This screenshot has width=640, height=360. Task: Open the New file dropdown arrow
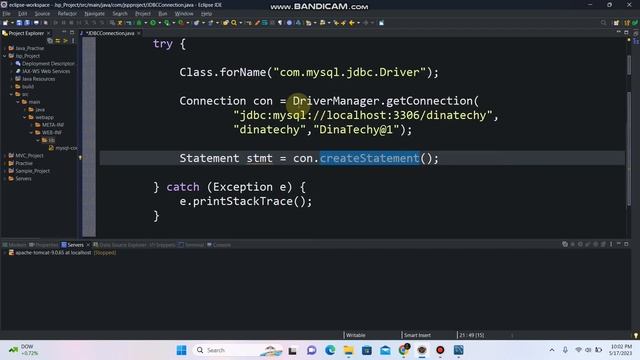tap(12, 23)
